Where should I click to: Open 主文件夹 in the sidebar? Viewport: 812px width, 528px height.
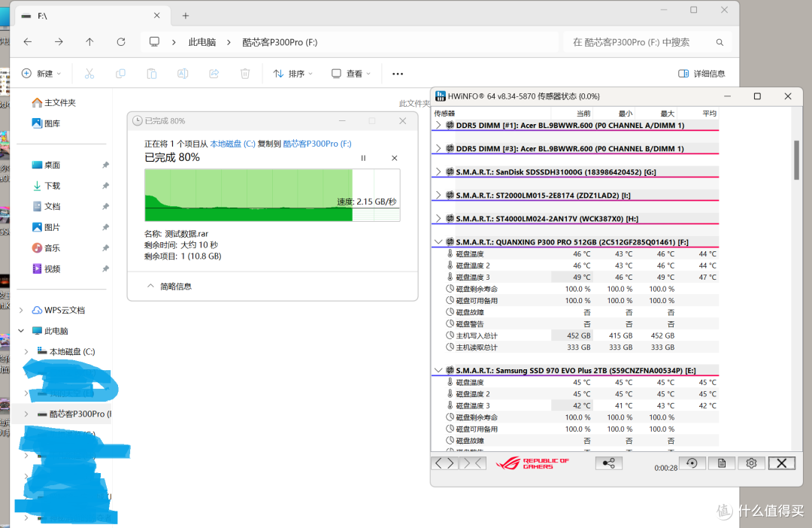click(54, 102)
